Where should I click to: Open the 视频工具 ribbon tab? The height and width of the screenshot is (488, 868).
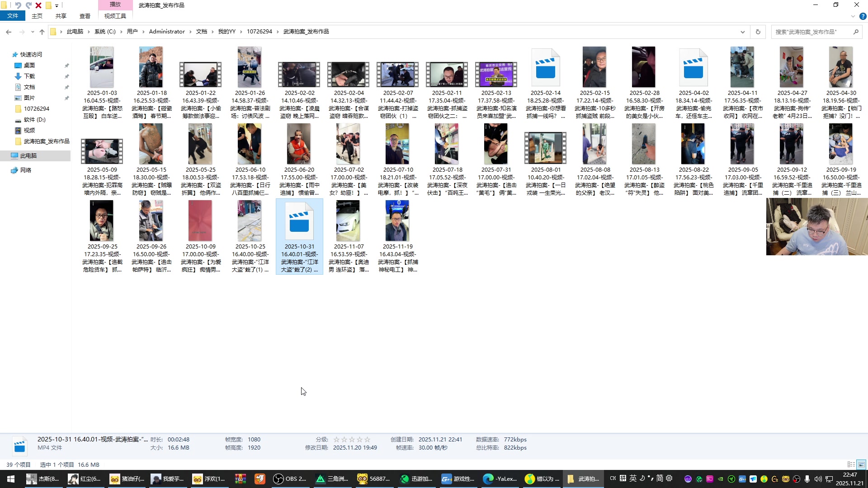115,16
